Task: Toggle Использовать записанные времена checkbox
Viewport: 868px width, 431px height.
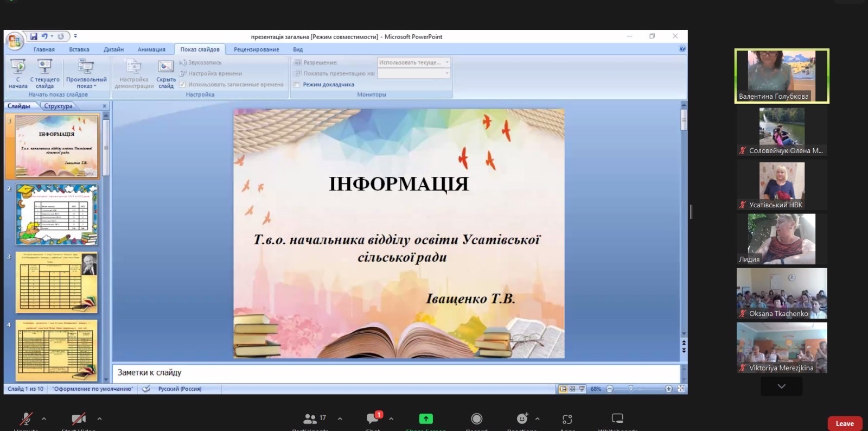Action: point(183,84)
